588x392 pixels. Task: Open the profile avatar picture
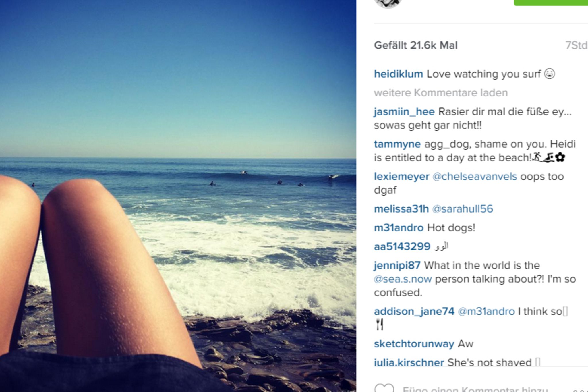click(388, 4)
